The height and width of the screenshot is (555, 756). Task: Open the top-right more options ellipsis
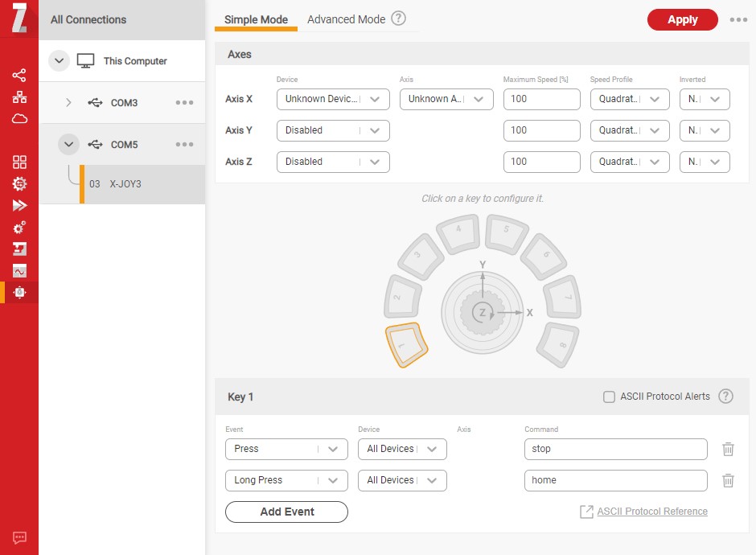738,20
